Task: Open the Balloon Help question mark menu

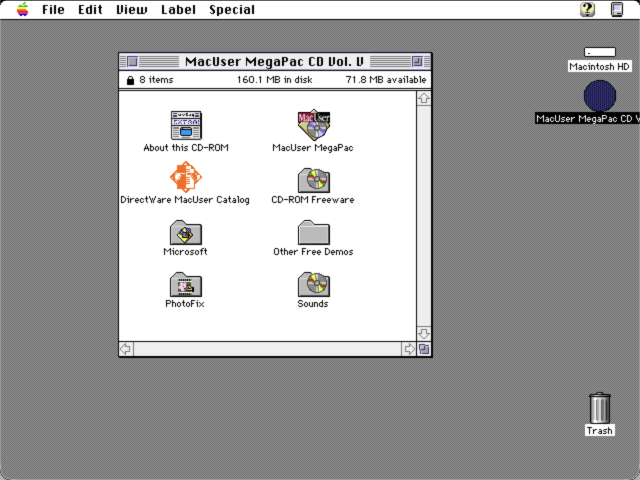Action: coord(587,9)
